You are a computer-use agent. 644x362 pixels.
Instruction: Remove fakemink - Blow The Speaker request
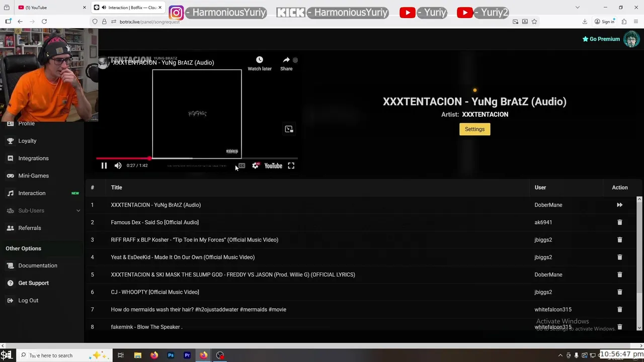[x=620, y=327]
